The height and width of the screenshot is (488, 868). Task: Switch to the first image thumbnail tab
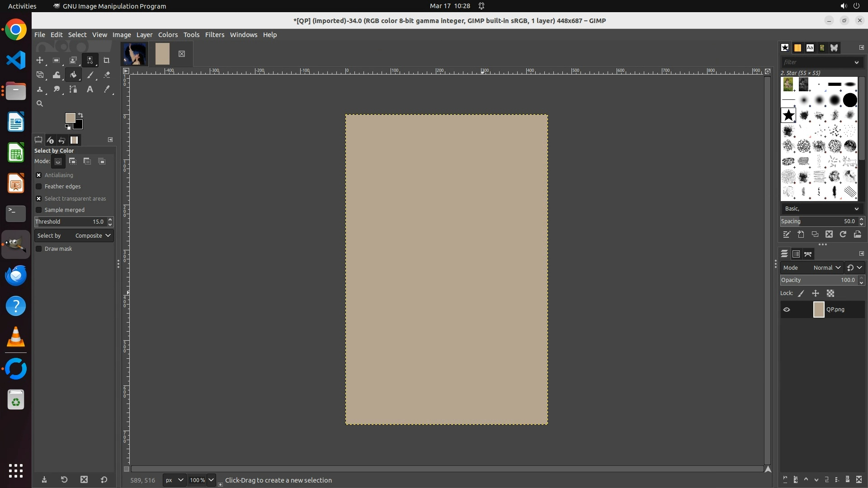[x=135, y=54]
